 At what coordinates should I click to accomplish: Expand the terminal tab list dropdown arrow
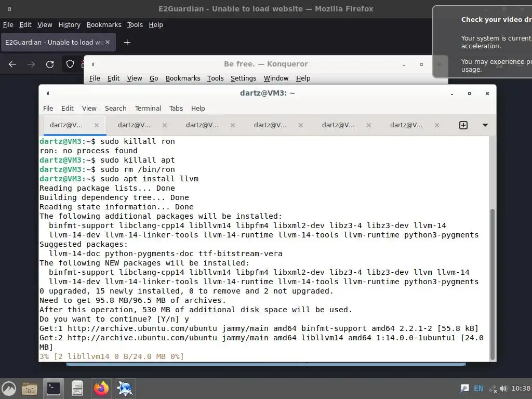point(485,125)
